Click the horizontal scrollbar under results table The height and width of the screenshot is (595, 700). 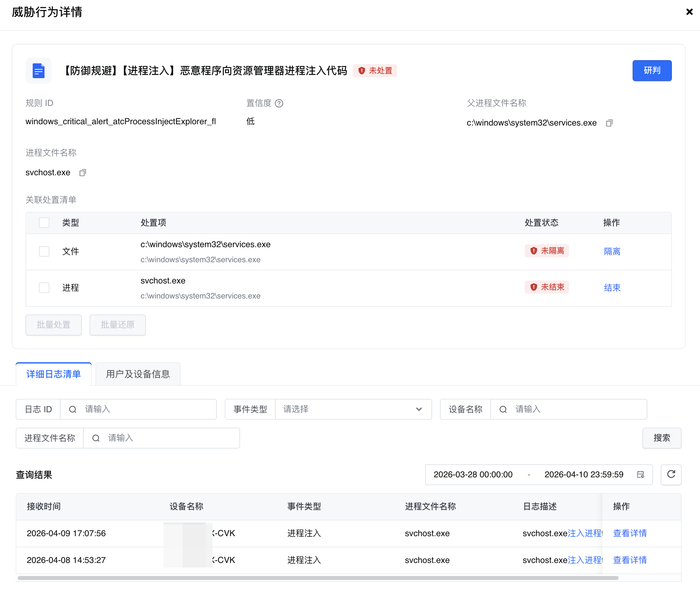click(317, 578)
